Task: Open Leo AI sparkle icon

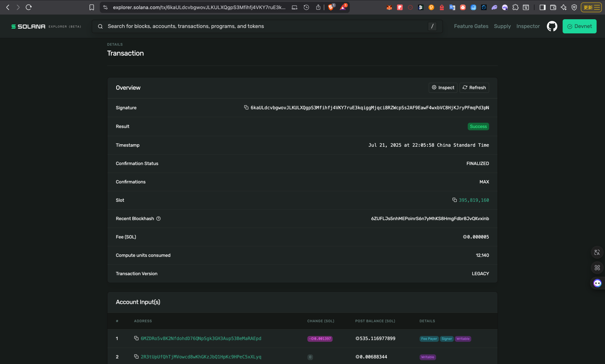Action: pyautogui.click(x=564, y=7)
